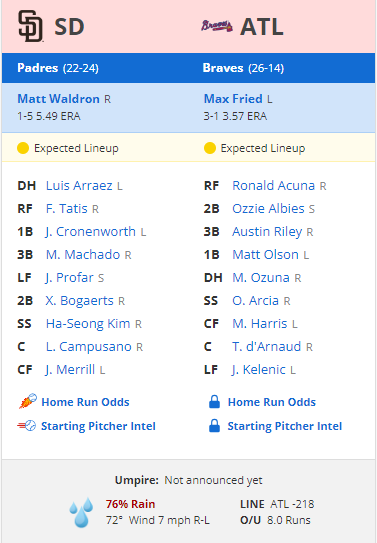Image resolution: width=377 pixels, height=543 pixels.
Task: Select Ronald Acuna in the Braves lineup
Action: point(273,186)
